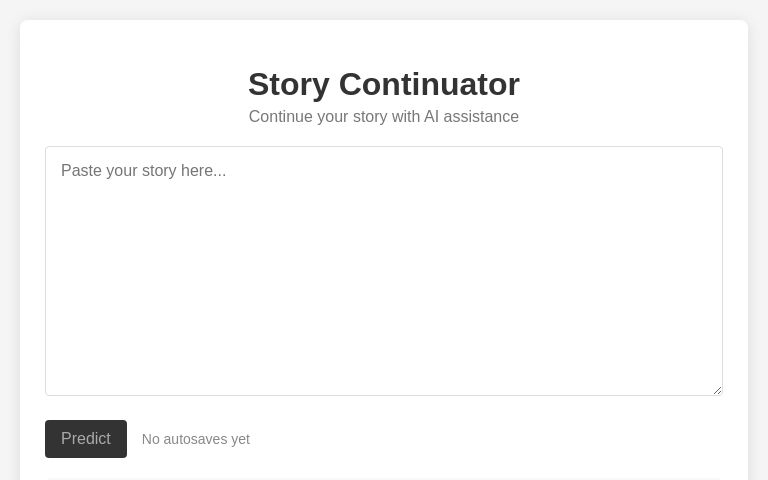
Task: Select the autosave status label
Action: [x=196, y=439]
